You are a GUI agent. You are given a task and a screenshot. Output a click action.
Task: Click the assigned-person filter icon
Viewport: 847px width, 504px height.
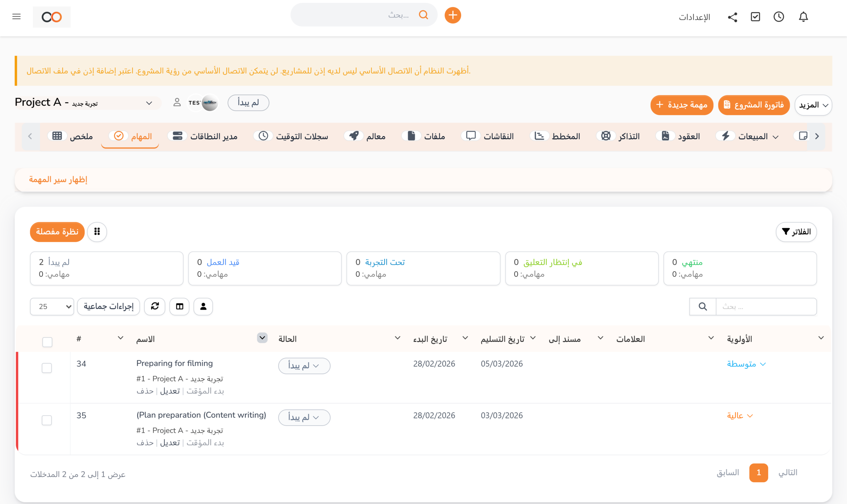(x=203, y=306)
